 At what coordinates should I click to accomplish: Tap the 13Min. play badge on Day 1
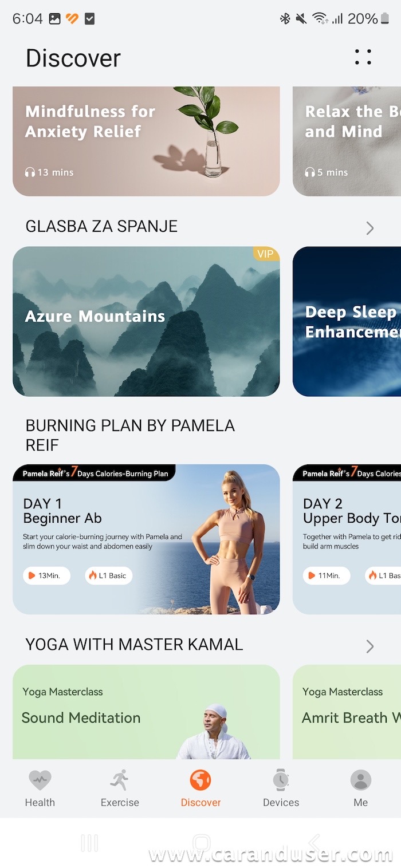[46, 575]
